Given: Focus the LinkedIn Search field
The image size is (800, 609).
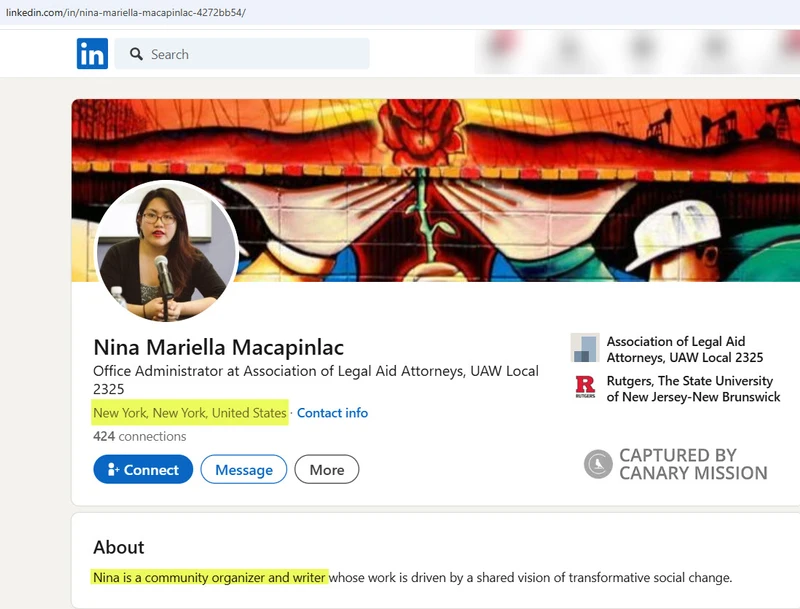Looking at the screenshot, I should [x=242, y=54].
